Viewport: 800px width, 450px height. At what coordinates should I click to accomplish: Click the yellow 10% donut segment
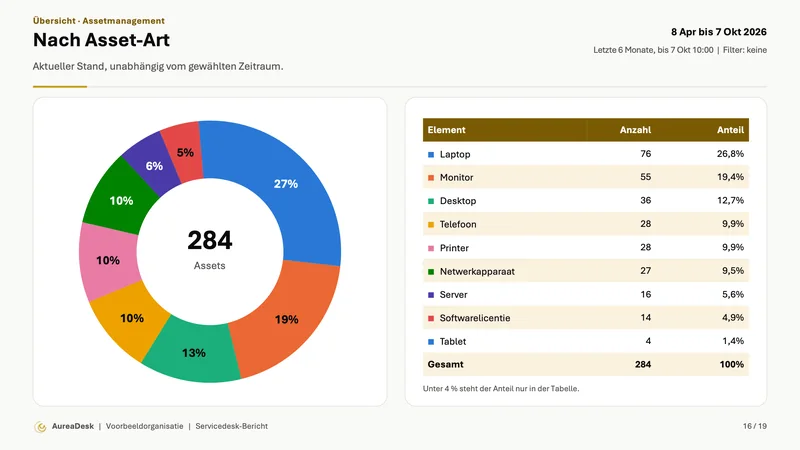(132, 318)
